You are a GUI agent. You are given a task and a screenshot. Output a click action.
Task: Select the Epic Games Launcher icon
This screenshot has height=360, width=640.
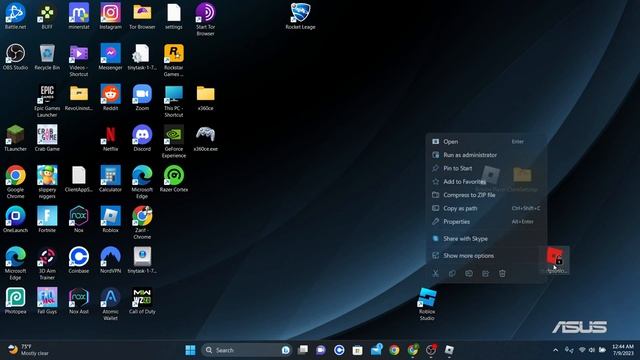coord(47,101)
